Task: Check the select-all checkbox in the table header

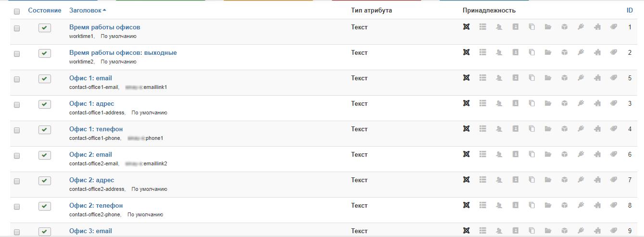Action: (x=17, y=11)
